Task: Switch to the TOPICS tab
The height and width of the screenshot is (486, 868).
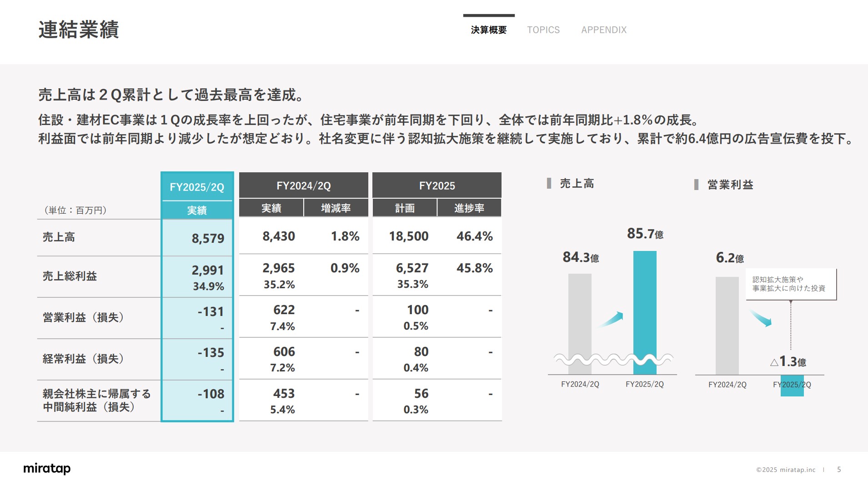Action: (x=543, y=30)
